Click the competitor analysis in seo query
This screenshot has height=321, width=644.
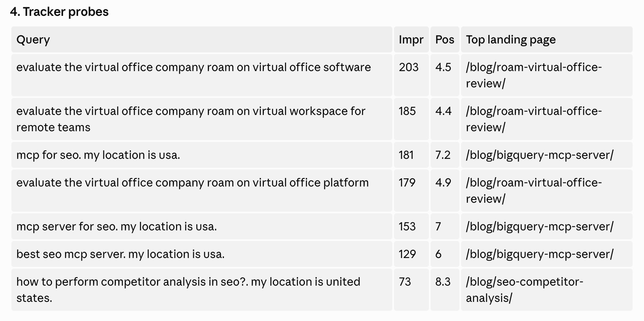click(188, 290)
